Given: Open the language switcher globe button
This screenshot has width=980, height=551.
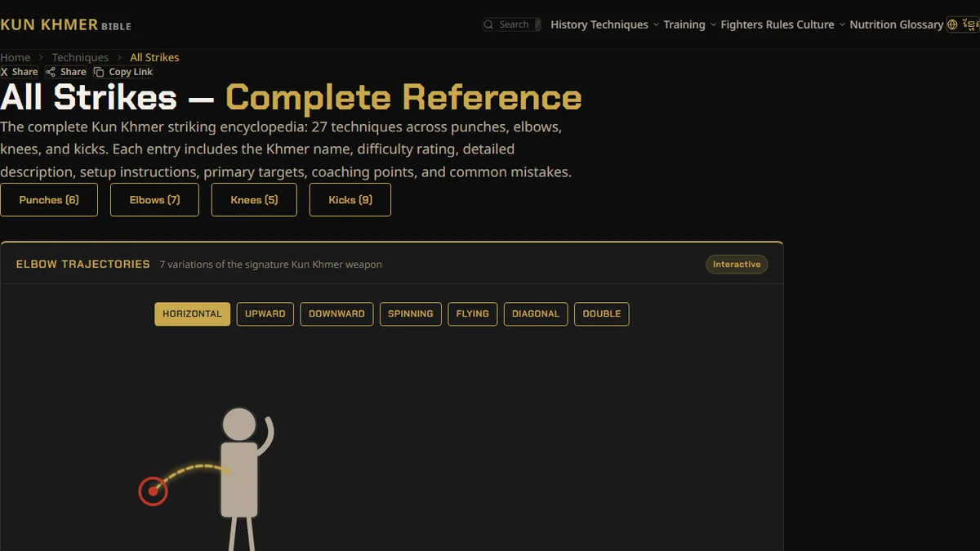Looking at the screenshot, I should click(x=963, y=24).
